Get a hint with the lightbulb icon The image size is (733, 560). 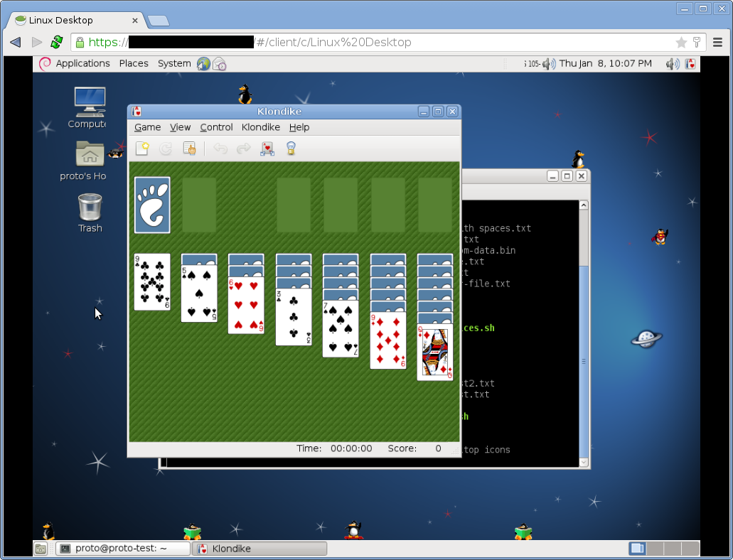(x=291, y=149)
